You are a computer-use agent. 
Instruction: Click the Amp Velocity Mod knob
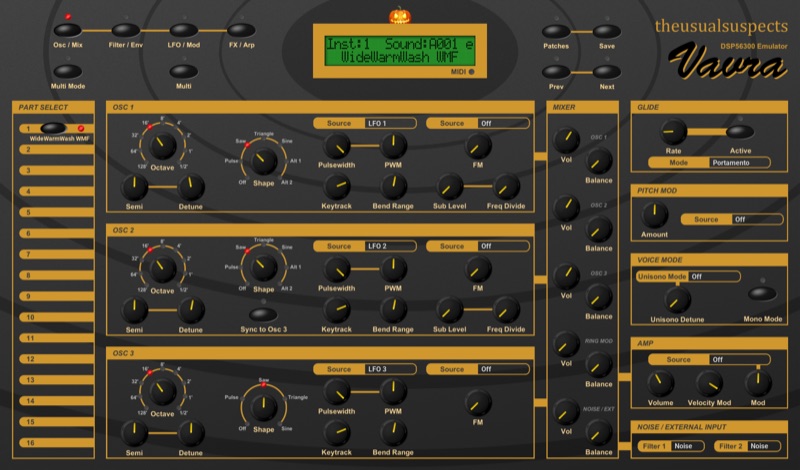point(709,383)
